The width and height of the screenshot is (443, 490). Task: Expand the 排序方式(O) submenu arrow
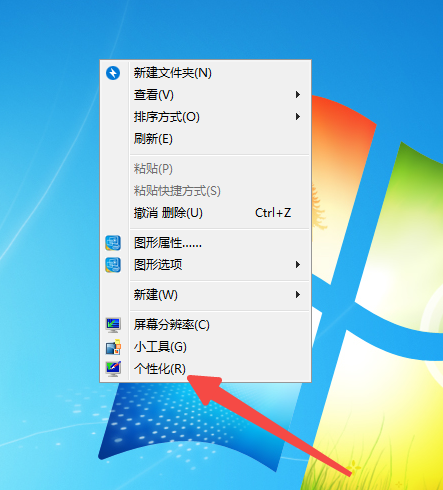[x=298, y=117]
